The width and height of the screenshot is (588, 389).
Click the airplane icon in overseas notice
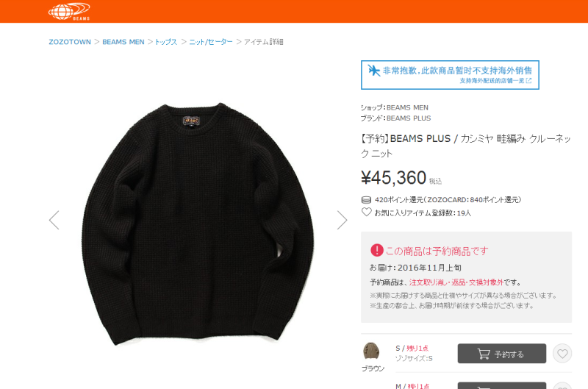[x=373, y=70]
